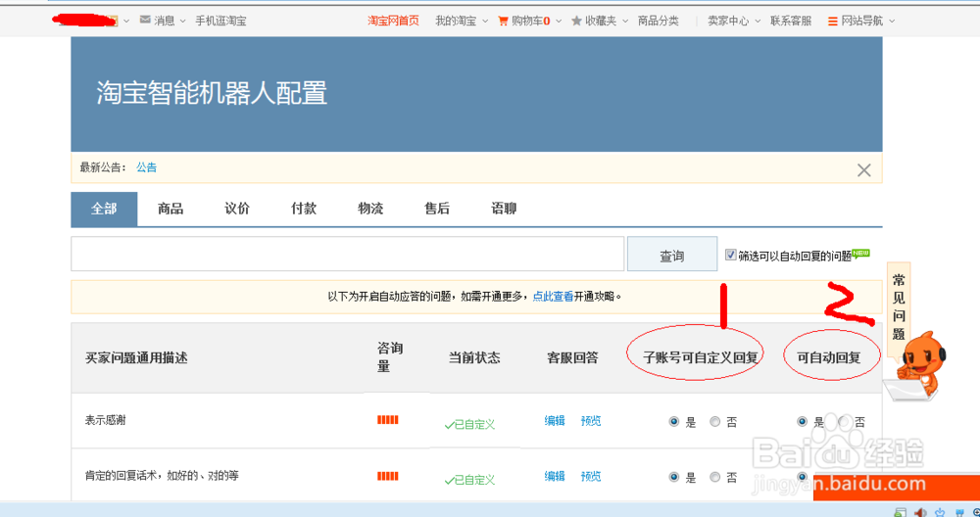Open 联系客服 link
980x517 pixels.
point(791,21)
